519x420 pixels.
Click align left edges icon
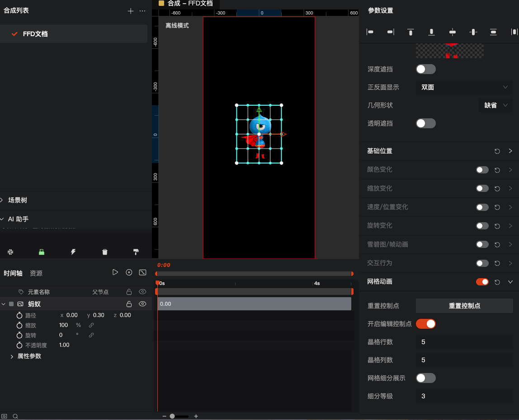click(x=370, y=32)
